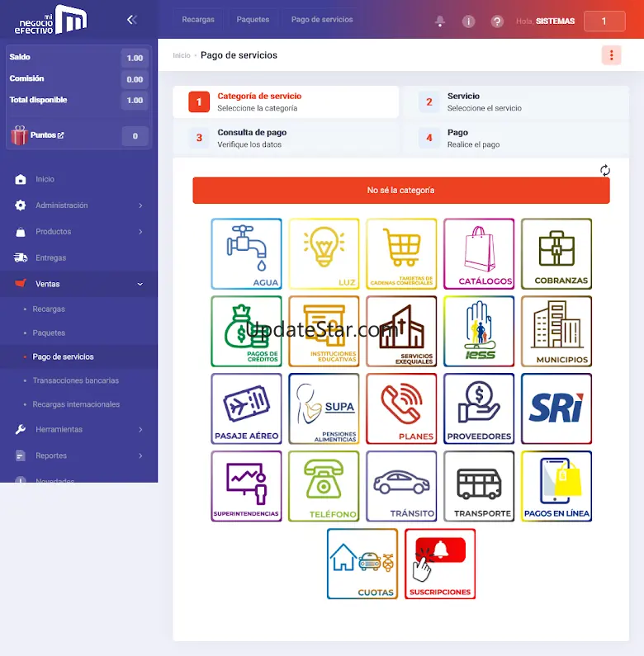This screenshot has height=656, width=644.
Task: Collapse the sidebar with double chevron
Action: [132, 20]
